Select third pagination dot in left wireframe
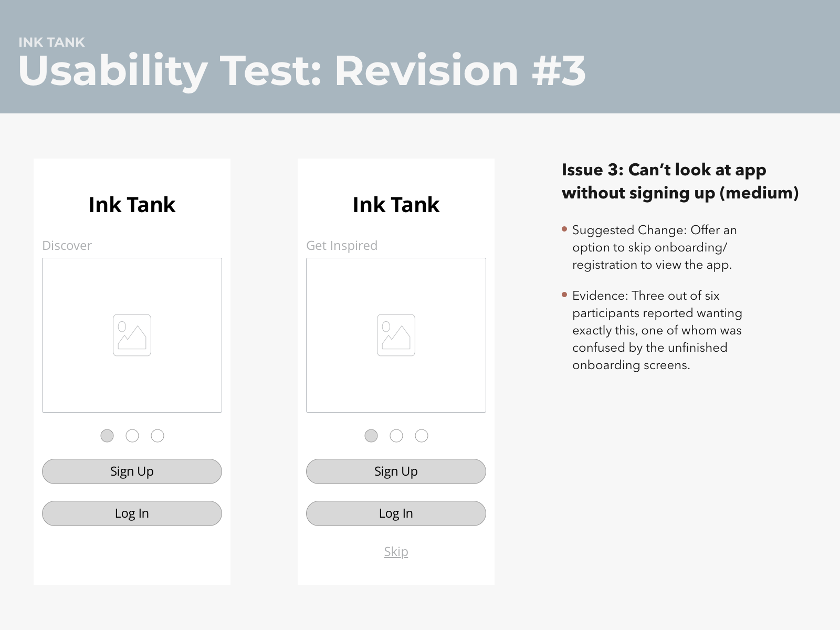The image size is (840, 630). click(x=157, y=436)
